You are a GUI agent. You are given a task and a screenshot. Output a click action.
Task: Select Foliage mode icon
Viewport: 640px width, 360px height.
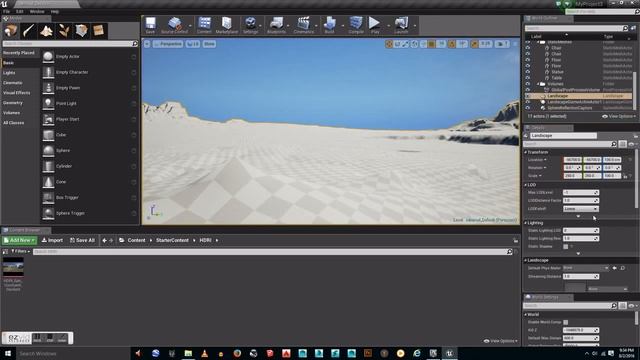64,31
